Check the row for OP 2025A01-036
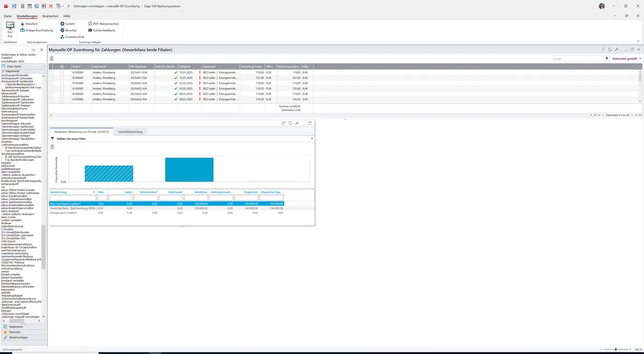Screen dimensions: 644x354 62,78
